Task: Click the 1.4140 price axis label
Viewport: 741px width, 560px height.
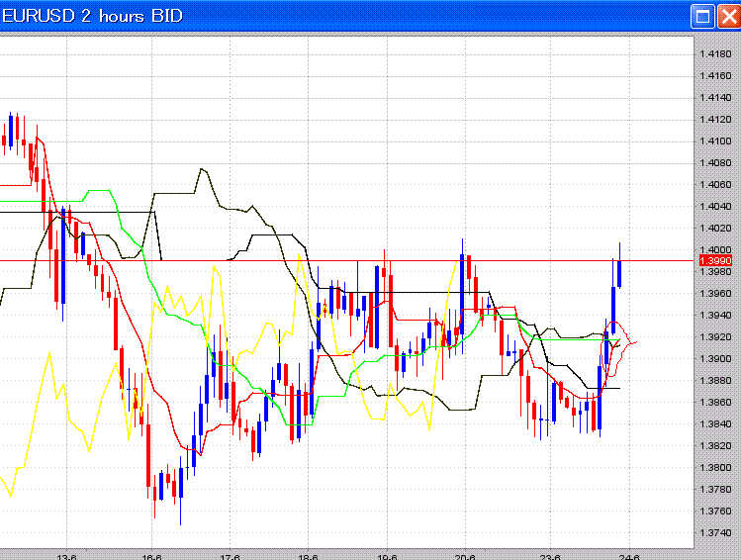Action: point(714,97)
